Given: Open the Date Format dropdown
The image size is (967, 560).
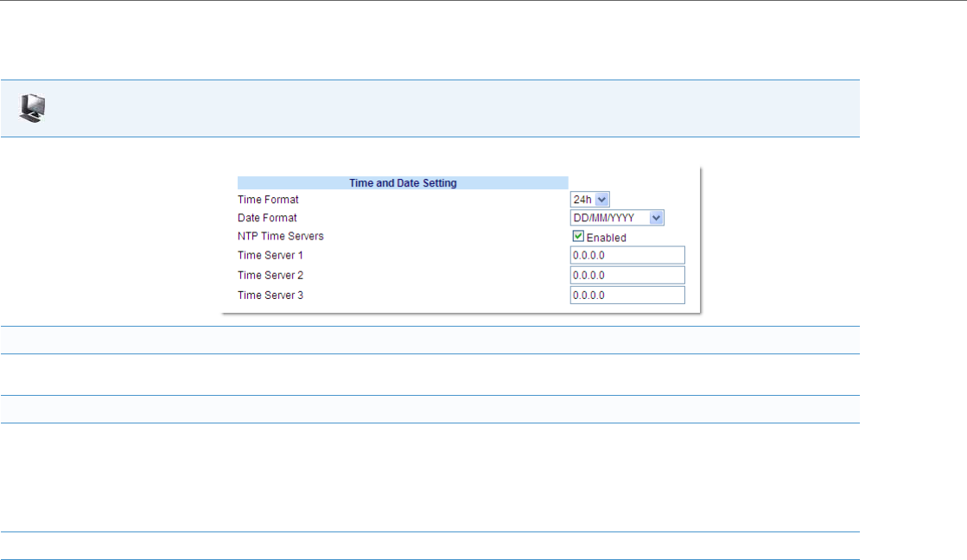Looking at the screenshot, I should (x=617, y=218).
